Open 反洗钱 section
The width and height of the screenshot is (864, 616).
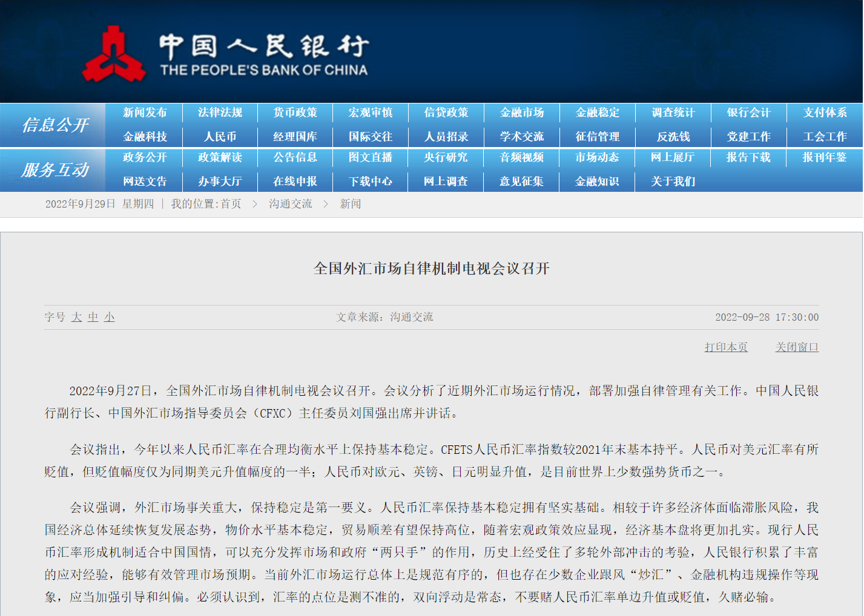point(673,137)
